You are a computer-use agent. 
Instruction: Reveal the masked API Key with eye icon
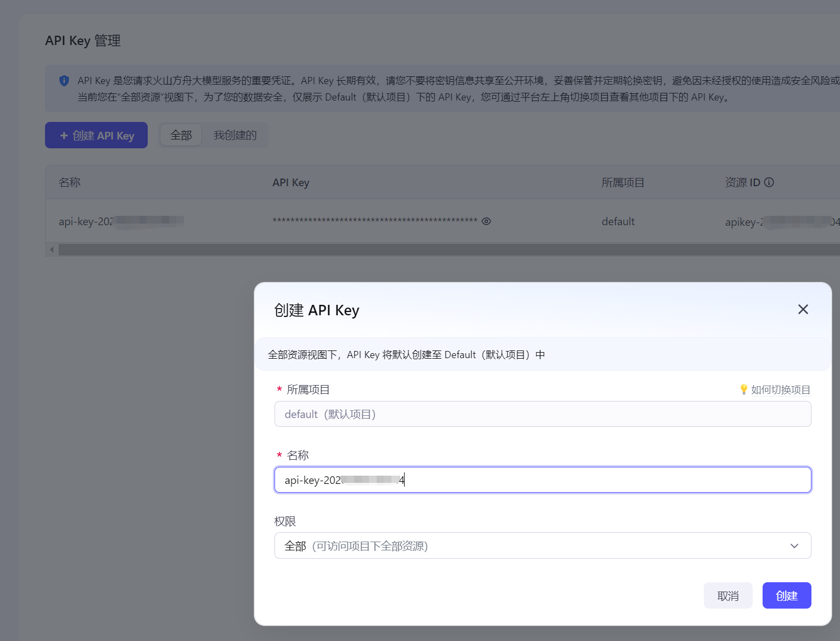click(x=486, y=221)
